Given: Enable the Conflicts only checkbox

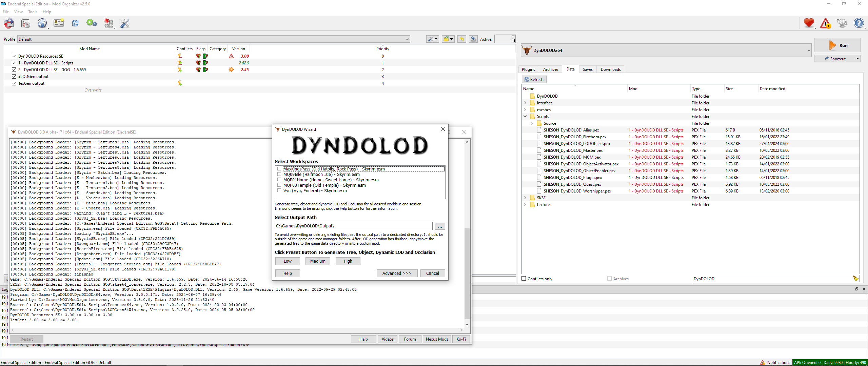Looking at the screenshot, I should click(x=524, y=279).
